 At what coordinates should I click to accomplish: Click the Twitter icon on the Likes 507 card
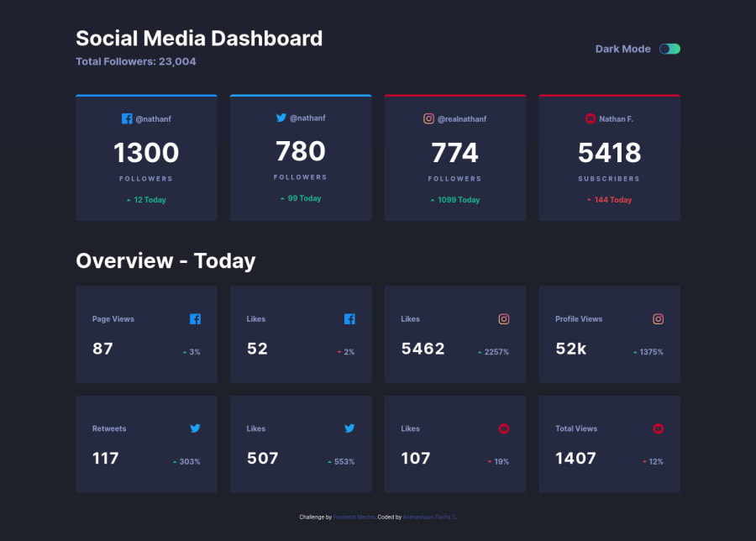pyautogui.click(x=349, y=428)
